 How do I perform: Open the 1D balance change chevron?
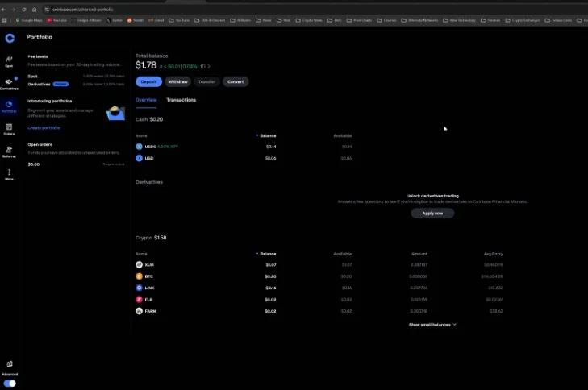click(209, 67)
